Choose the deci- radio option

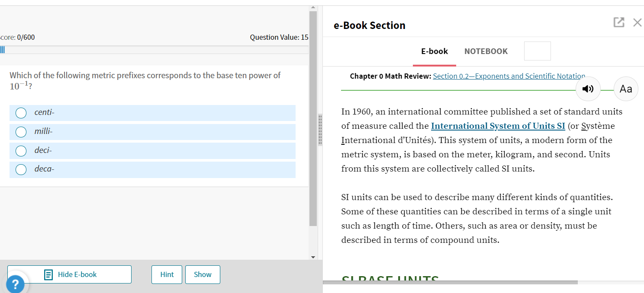click(21, 150)
